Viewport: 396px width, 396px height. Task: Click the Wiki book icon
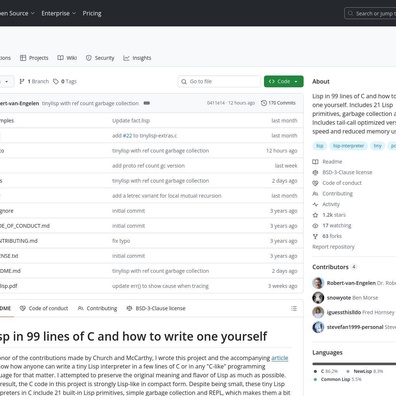[x=60, y=58]
